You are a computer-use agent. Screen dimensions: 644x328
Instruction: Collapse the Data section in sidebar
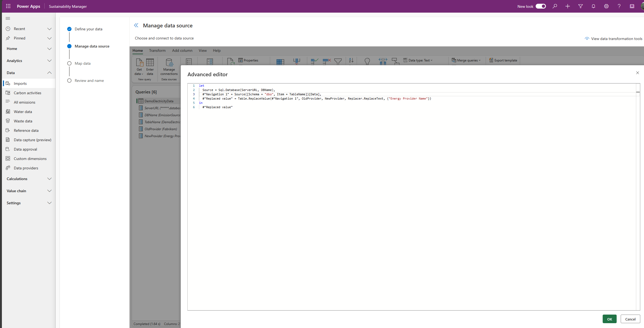tap(49, 72)
